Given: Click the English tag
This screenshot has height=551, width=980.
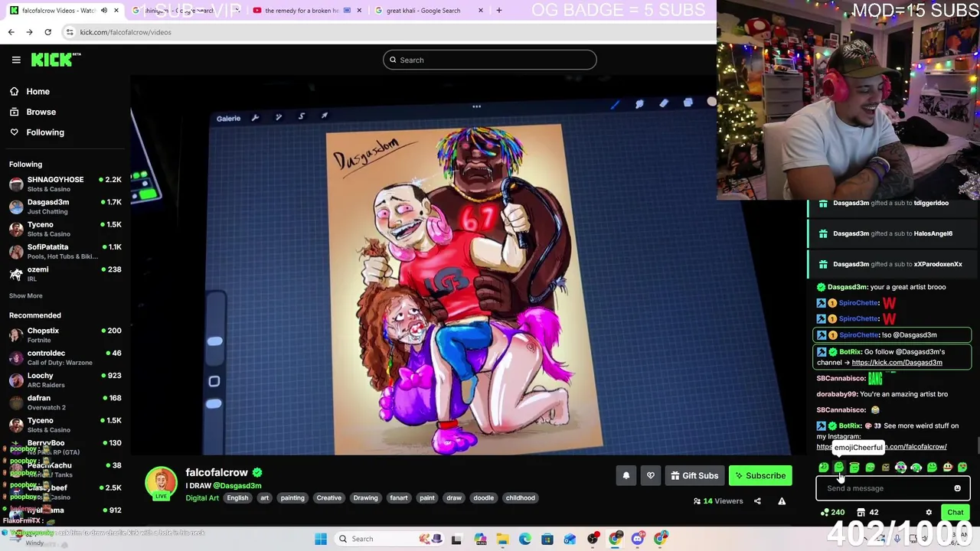Looking at the screenshot, I should point(237,498).
